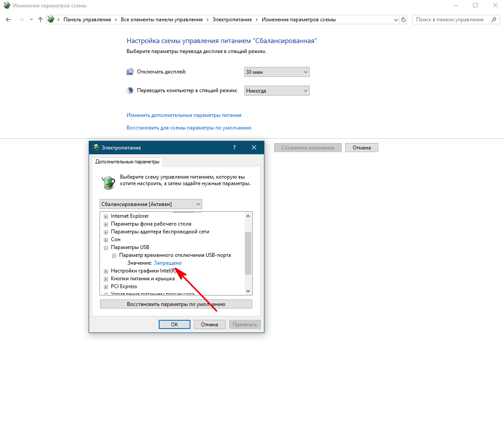The width and height of the screenshot is (504, 425).
Task: Click 'Электропитание' in the breadcrumb path
Action: (233, 20)
